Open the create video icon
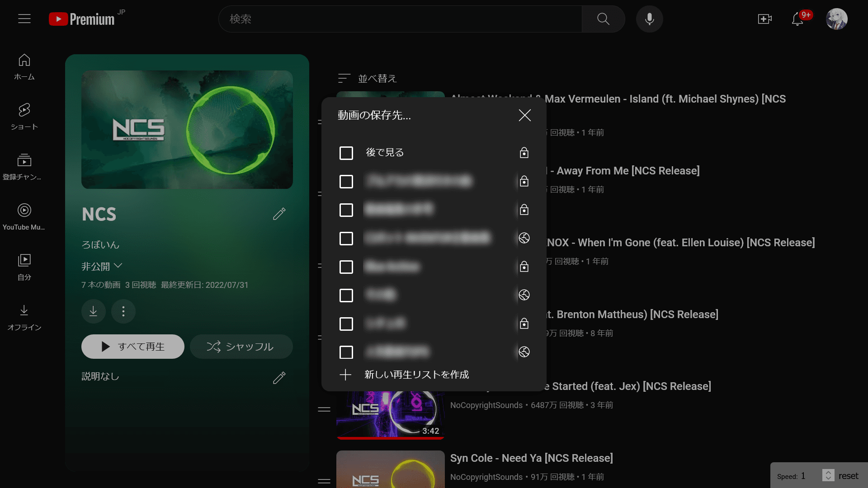The height and width of the screenshot is (488, 868). 764,19
